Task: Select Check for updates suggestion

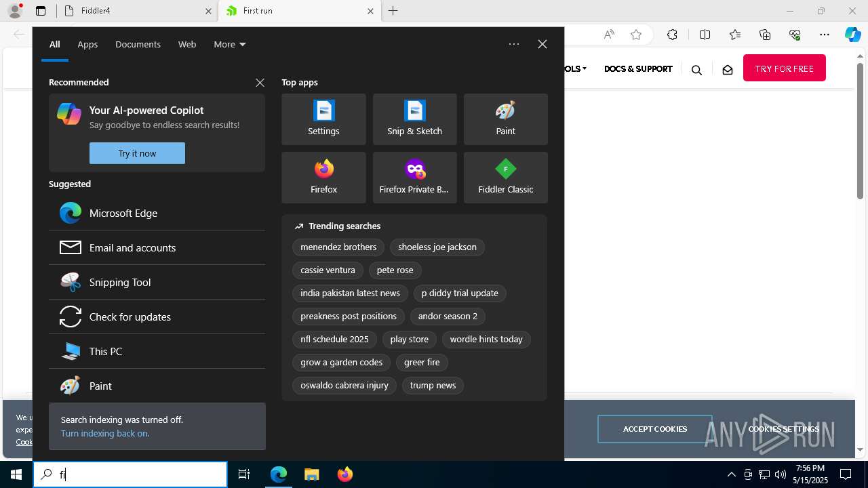Action: click(157, 317)
